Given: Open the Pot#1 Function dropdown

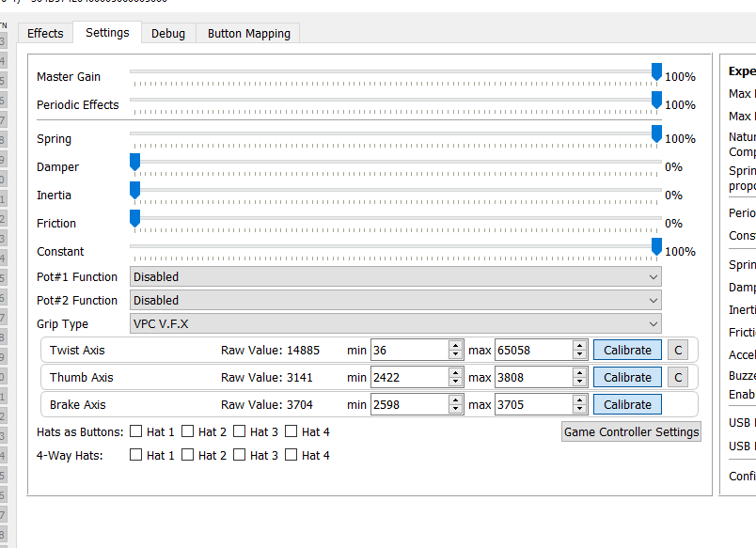Looking at the screenshot, I should 395,277.
